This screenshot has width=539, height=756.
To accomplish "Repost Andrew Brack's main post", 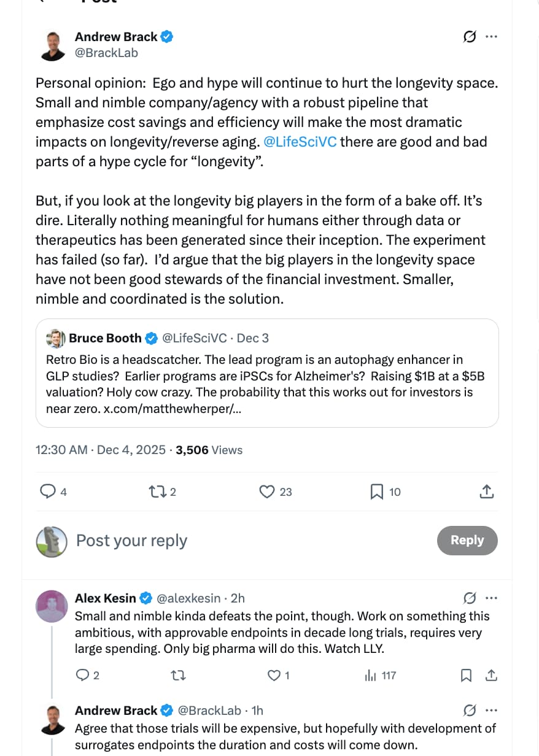I will (x=157, y=492).
